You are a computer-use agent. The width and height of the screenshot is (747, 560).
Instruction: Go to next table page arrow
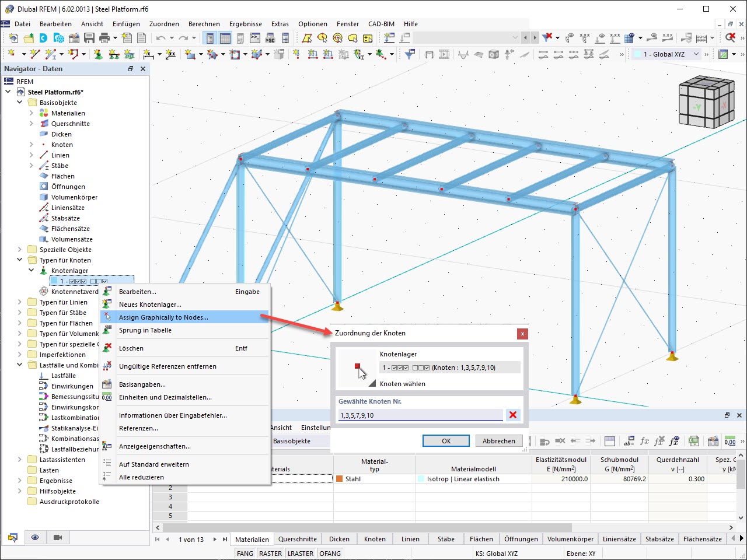(215, 539)
